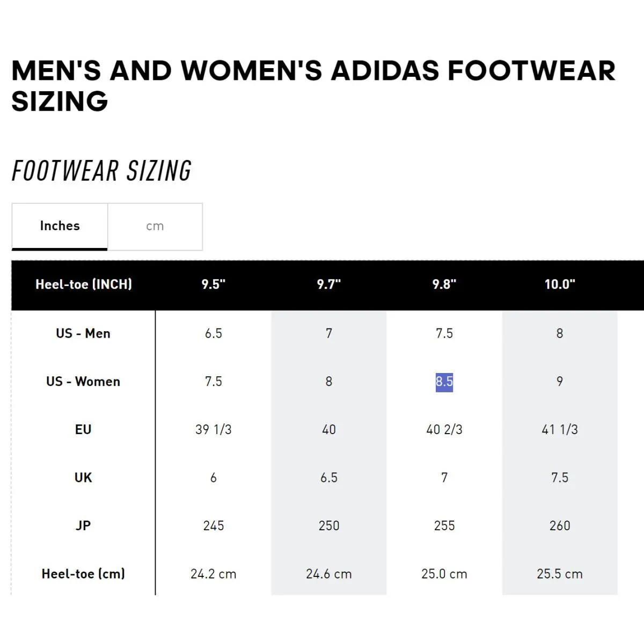Click the 25.5 cm heel-toe cell

point(560,574)
